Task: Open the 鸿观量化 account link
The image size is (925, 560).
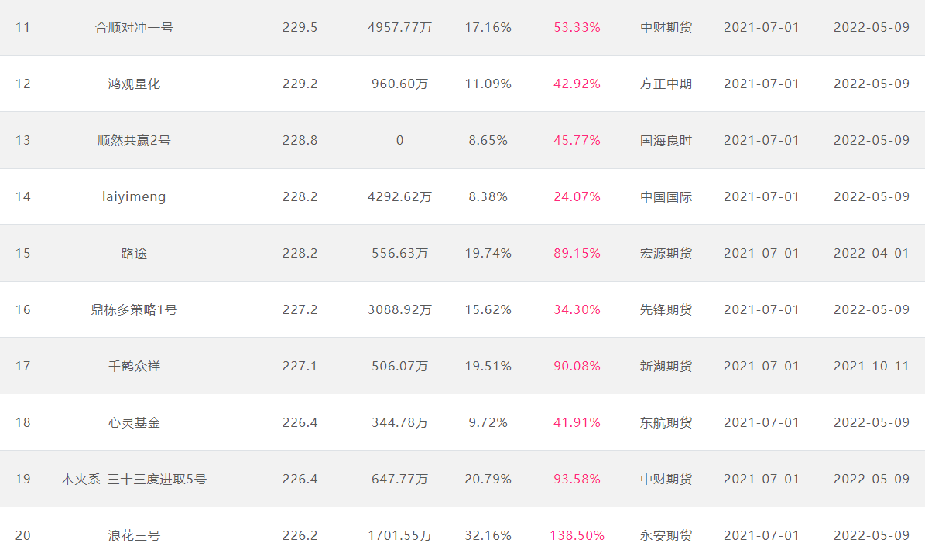Action: (134, 84)
